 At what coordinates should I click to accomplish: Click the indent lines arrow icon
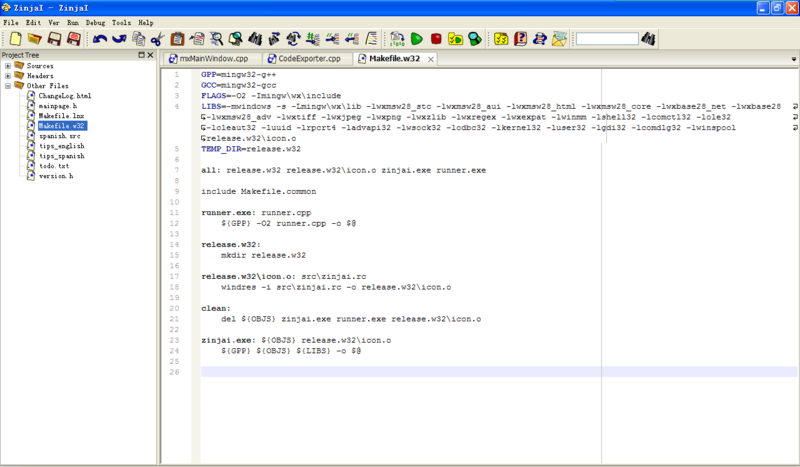[333, 39]
